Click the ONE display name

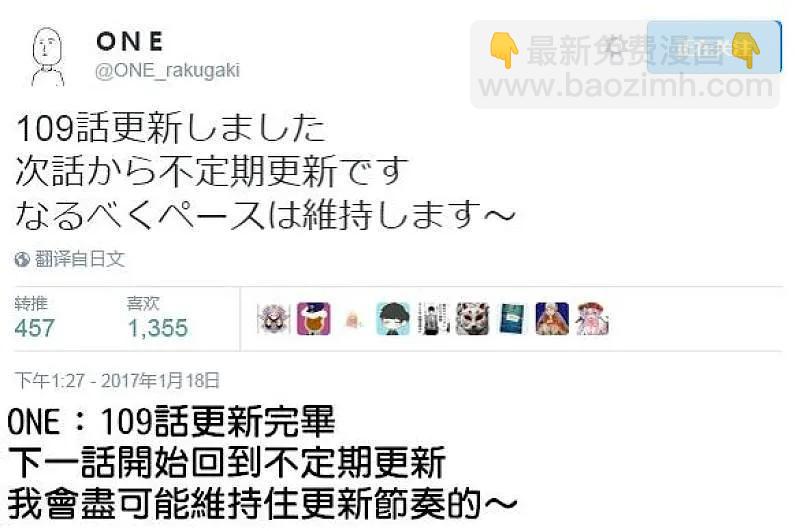coord(130,41)
